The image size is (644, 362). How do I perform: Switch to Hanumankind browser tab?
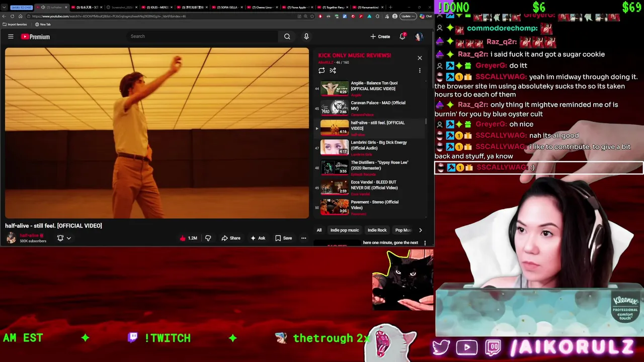click(367, 8)
